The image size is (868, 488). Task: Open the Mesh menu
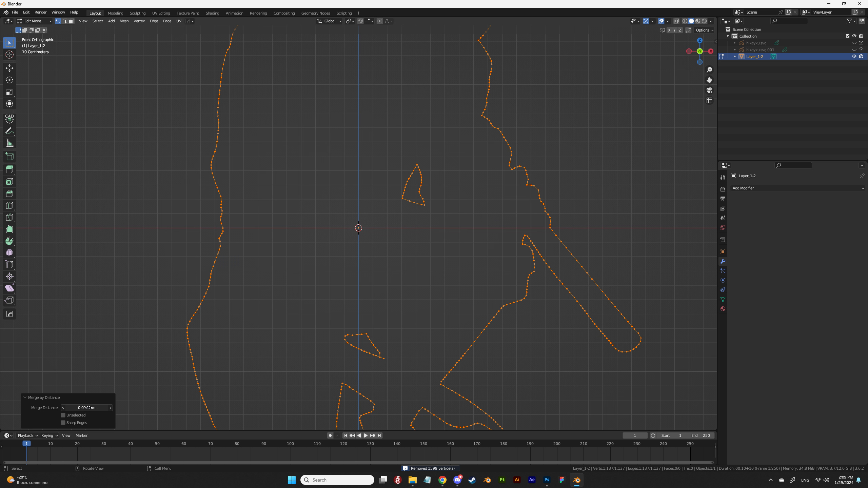124,21
